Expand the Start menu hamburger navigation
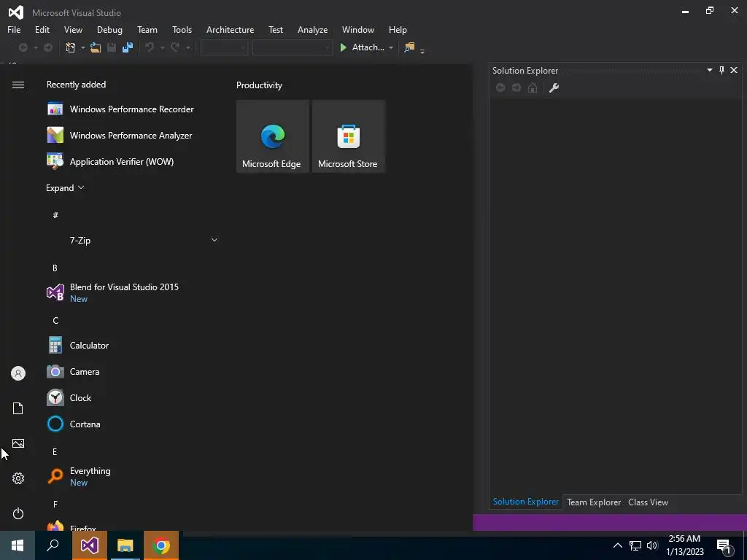This screenshot has width=747, height=560. click(x=18, y=85)
